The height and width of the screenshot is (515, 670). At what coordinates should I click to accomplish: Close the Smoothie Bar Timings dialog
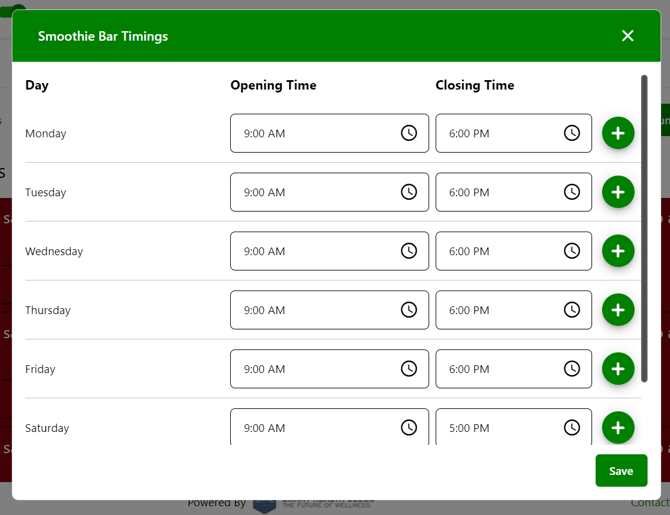tap(627, 35)
